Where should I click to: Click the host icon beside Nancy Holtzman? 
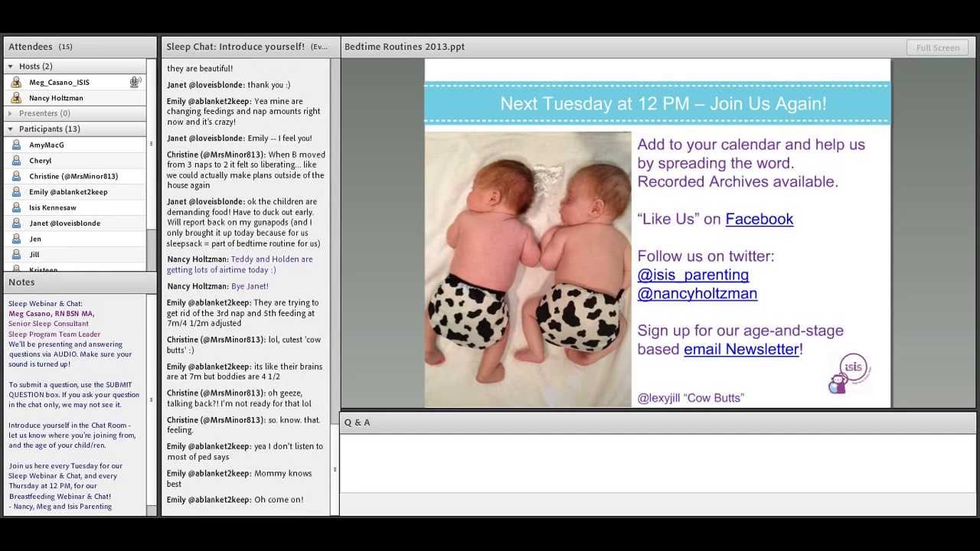pos(16,98)
